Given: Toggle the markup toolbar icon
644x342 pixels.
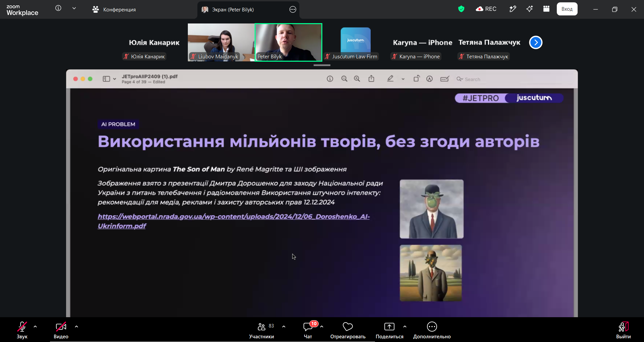Looking at the screenshot, I should (x=430, y=79).
